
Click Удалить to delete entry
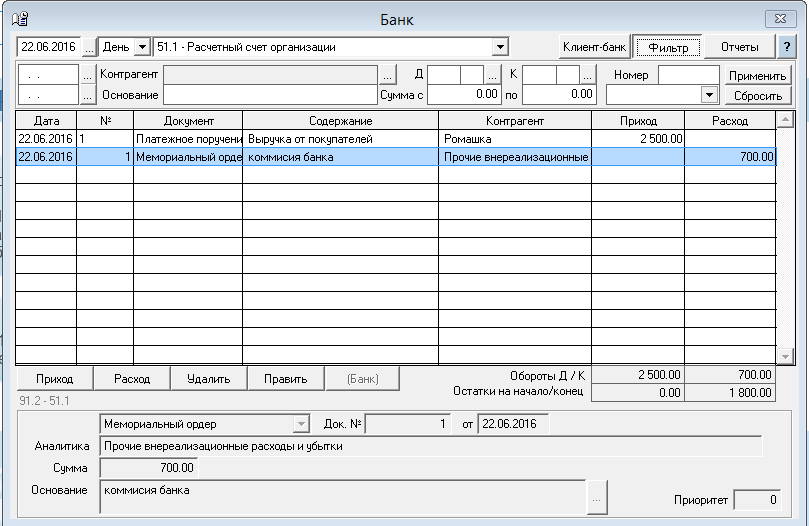point(209,379)
